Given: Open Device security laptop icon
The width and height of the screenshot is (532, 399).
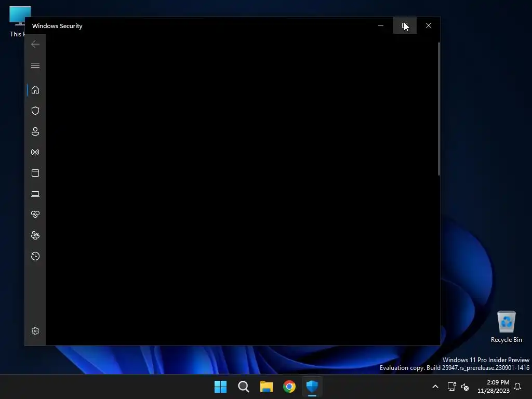Looking at the screenshot, I should pos(35,194).
